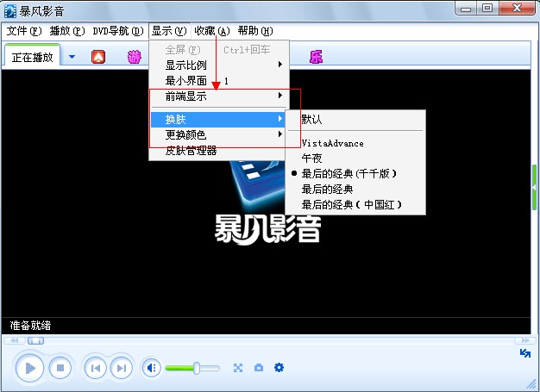
Task: Adjust the green volume slider
Action: point(192,368)
